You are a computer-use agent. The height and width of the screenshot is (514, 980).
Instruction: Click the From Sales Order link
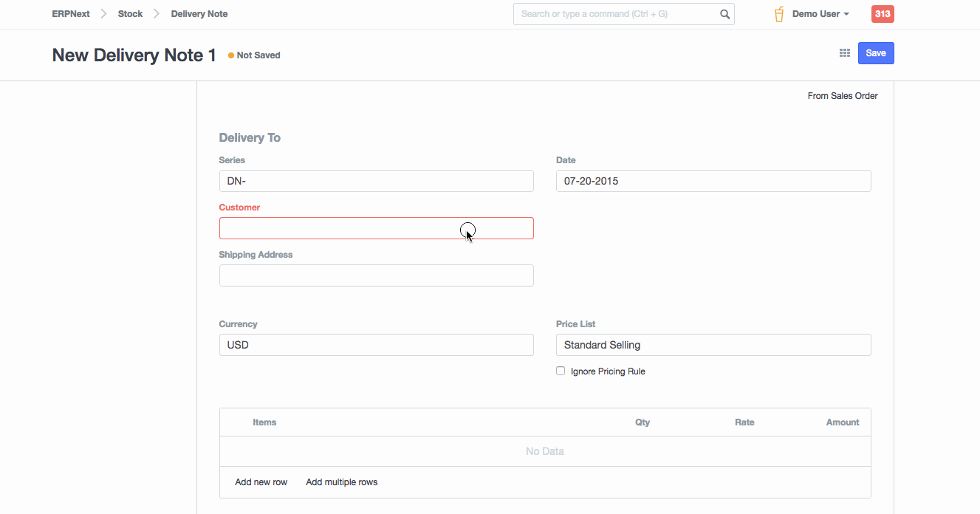click(x=843, y=96)
